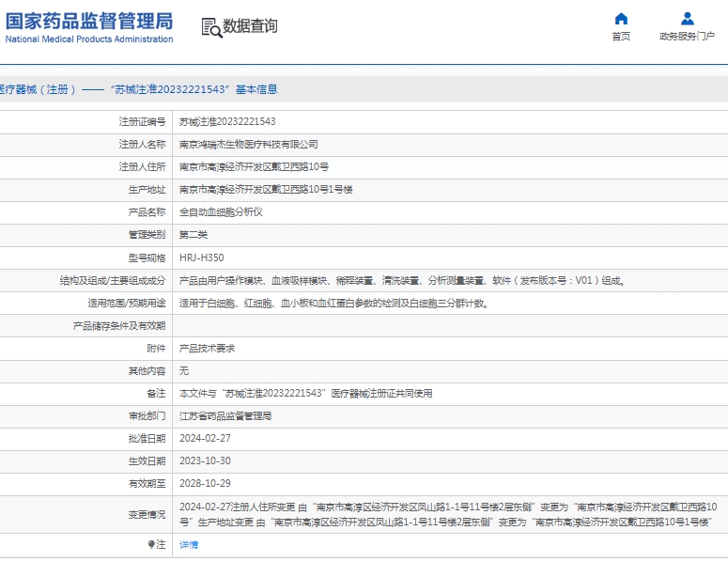Open the 政务服务门户 user portal icon

click(x=688, y=19)
